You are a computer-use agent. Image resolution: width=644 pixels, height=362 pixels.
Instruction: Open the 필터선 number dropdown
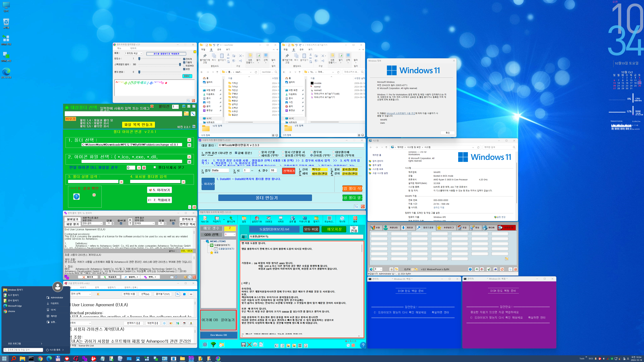pos(175,107)
